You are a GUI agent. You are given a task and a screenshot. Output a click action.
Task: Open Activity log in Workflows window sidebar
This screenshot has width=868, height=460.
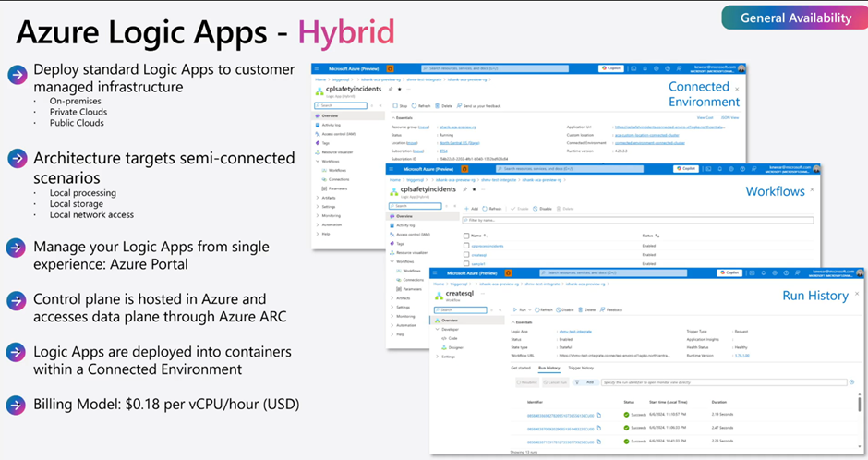pos(403,225)
